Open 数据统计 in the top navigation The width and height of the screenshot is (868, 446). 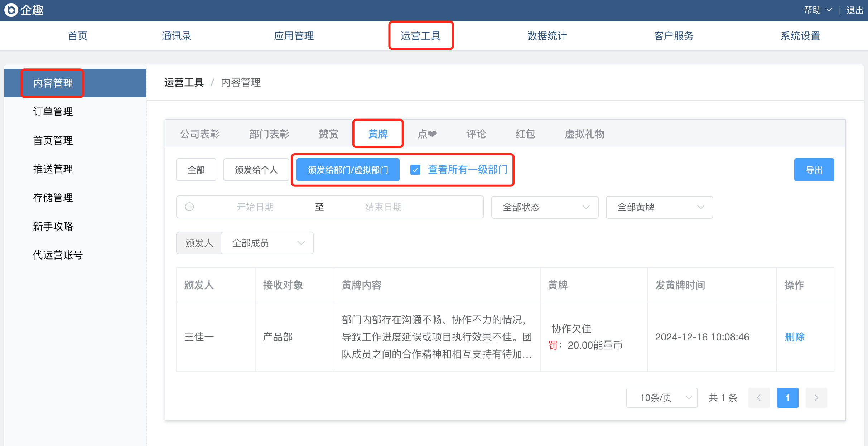point(547,36)
